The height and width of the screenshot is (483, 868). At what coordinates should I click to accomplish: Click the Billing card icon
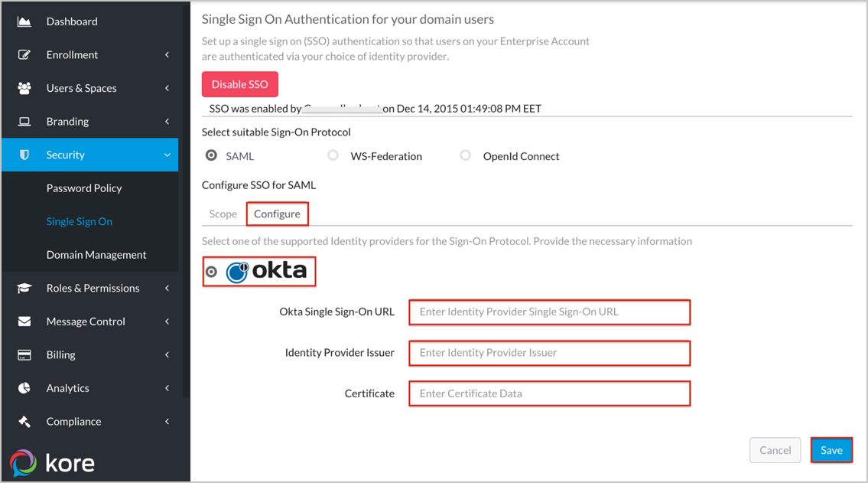[x=24, y=355]
